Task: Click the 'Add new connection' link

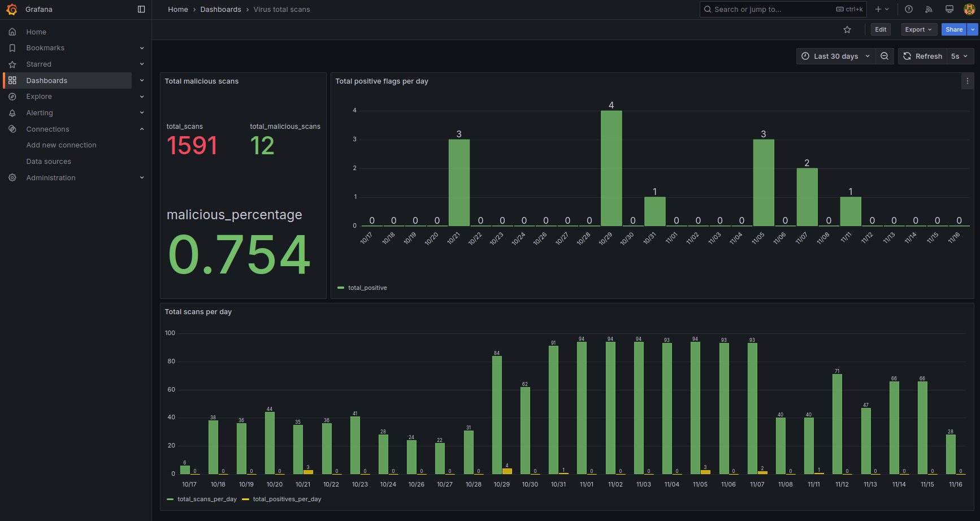Action: coord(61,145)
